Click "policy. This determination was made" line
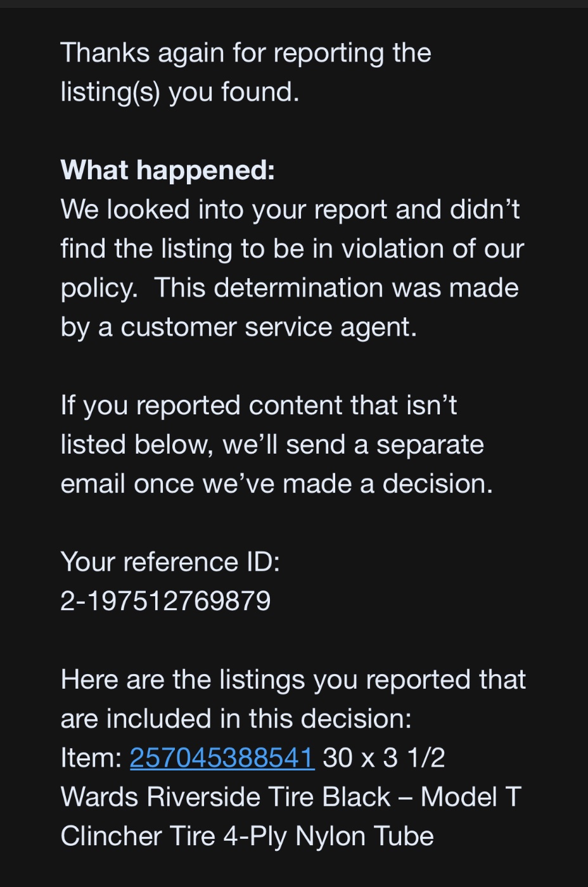This screenshot has height=887, width=588. 290,288
